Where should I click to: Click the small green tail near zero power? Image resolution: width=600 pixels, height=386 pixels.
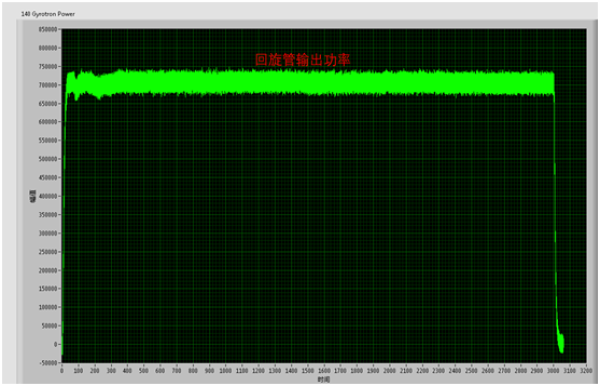(x=561, y=342)
